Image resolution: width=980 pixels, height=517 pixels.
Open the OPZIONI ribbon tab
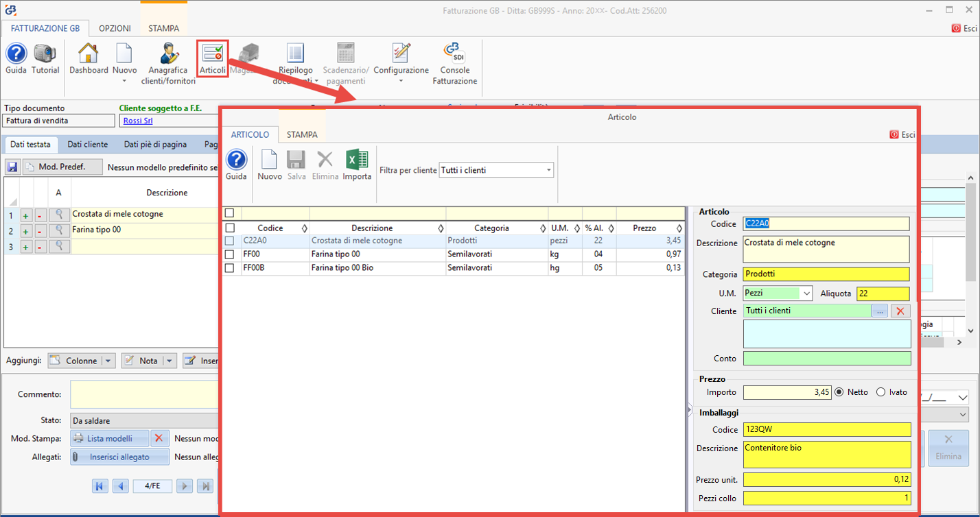[115, 29]
